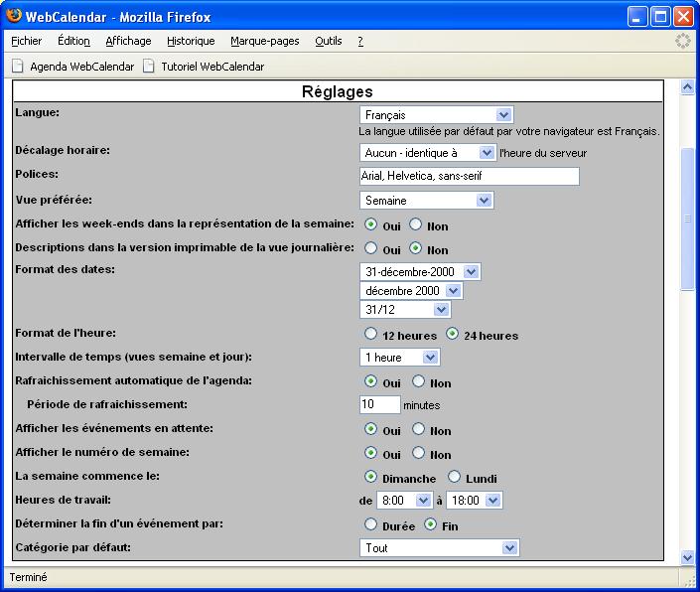The height and width of the screenshot is (592, 700).
Task: Open the décembre 2000 date format dropdown
Action: pyautogui.click(x=411, y=291)
